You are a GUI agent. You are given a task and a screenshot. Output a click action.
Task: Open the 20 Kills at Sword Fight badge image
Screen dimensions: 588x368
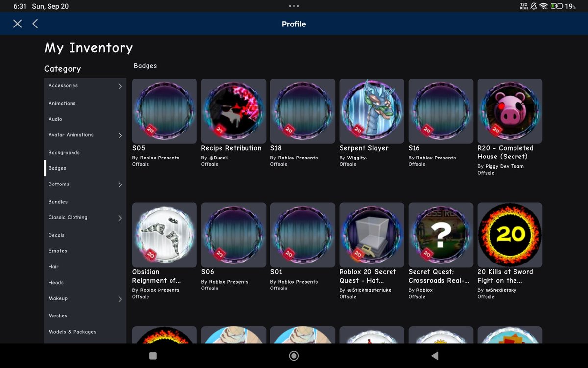tap(510, 235)
